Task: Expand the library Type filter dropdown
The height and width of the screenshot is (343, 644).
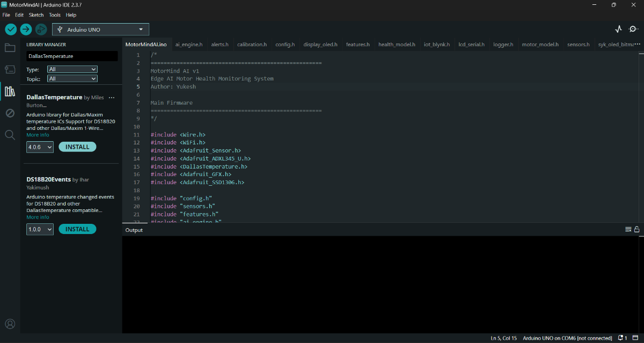Action: 72,69
